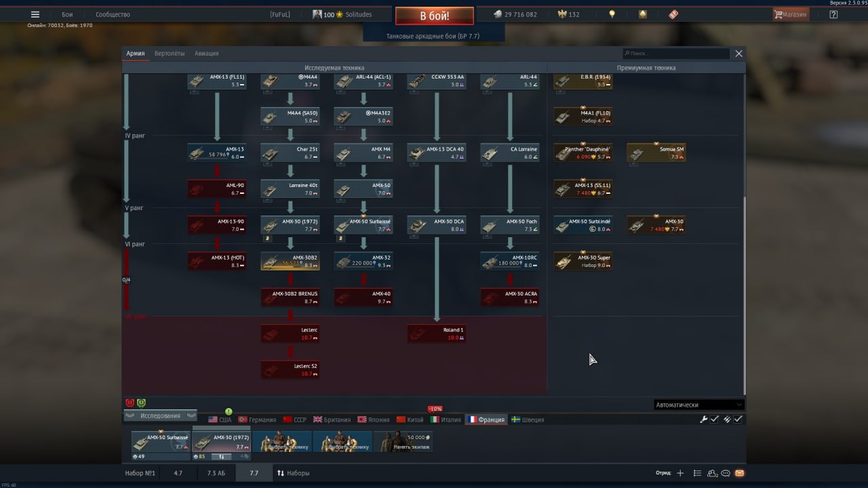Screen dimensions: 868x488
Task: Click the badge icon under AMX-50 Surbaissé tree card
Action: [340, 239]
